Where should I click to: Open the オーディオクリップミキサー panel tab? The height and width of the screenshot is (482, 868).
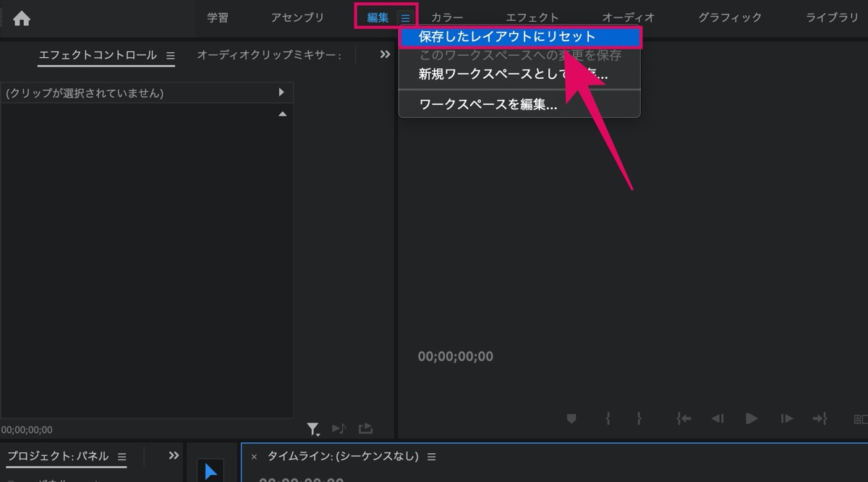pyautogui.click(x=269, y=56)
